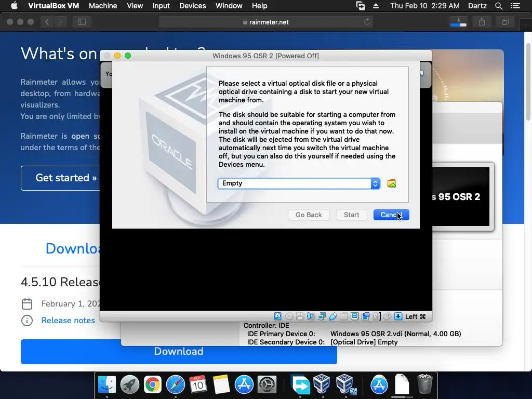The height and width of the screenshot is (399, 532).
Task: Click the [Optical Drive] Empty storage entry
Action: pos(364,342)
